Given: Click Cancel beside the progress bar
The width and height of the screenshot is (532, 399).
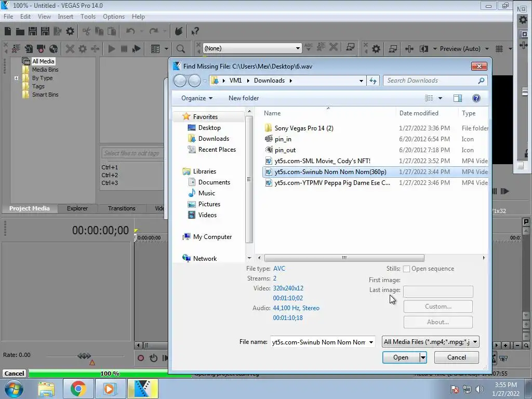Looking at the screenshot, I should (14, 374).
